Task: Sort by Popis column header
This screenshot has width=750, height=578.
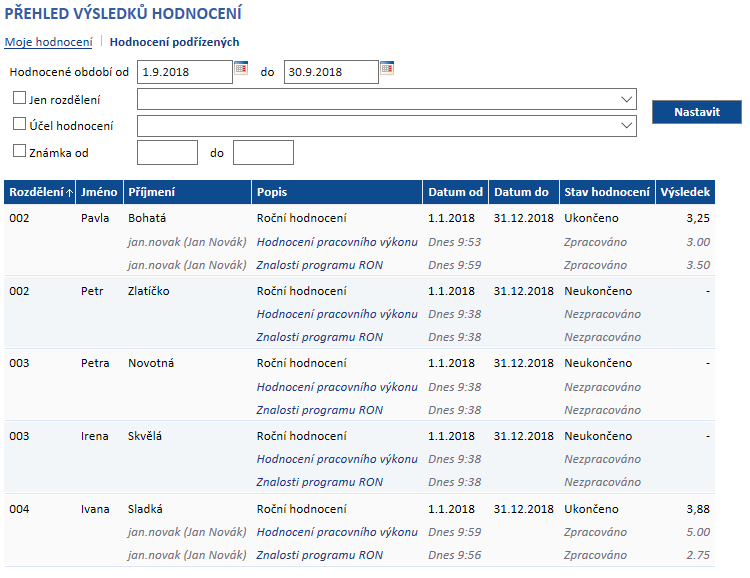Action: pos(337,192)
